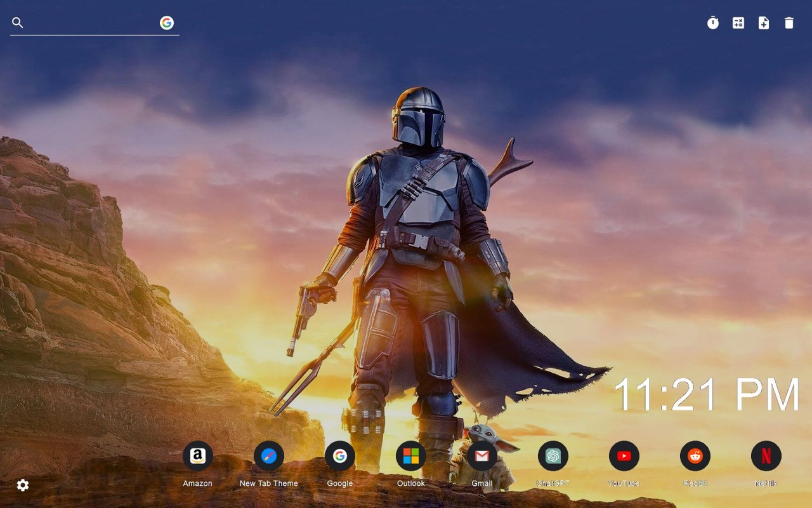Open the calculator icon

tap(738, 23)
